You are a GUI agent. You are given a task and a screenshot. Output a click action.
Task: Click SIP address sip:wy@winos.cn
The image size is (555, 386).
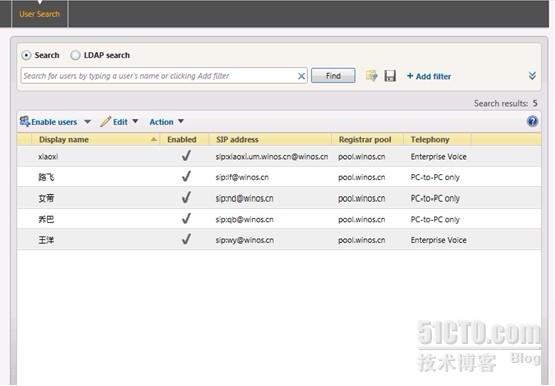(x=245, y=240)
